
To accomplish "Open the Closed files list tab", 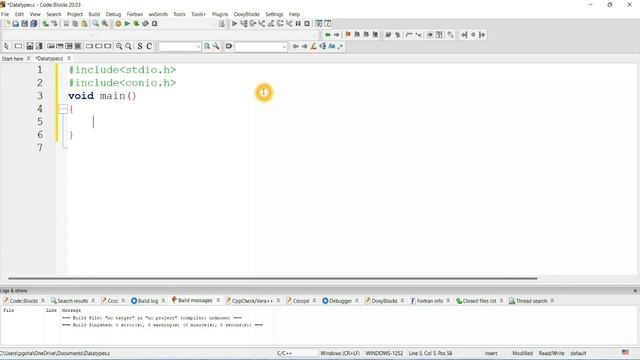I will tap(479, 301).
